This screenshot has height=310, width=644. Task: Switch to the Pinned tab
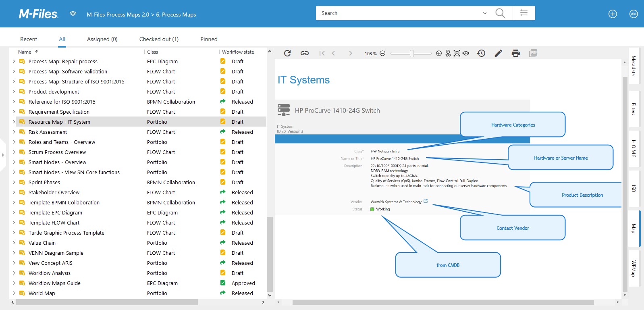(x=209, y=39)
